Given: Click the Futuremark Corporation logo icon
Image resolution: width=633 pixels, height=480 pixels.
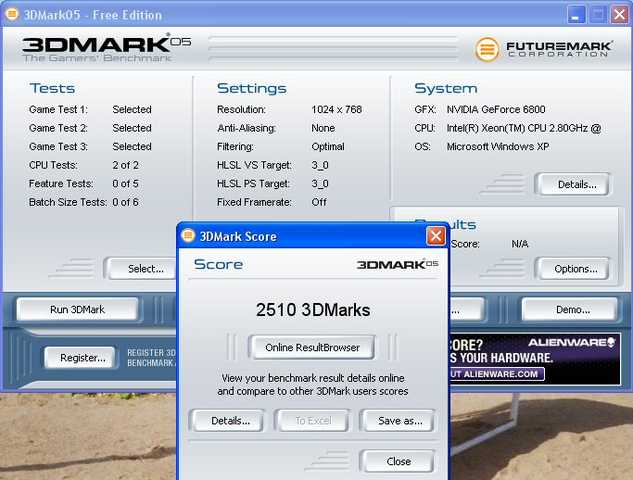Looking at the screenshot, I should coord(486,49).
